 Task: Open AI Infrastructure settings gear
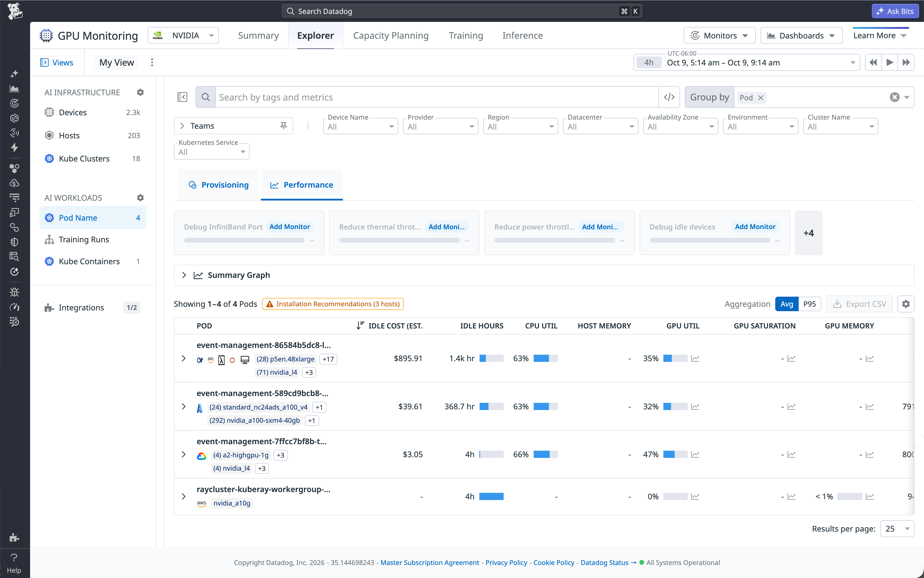tap(140, 92)
